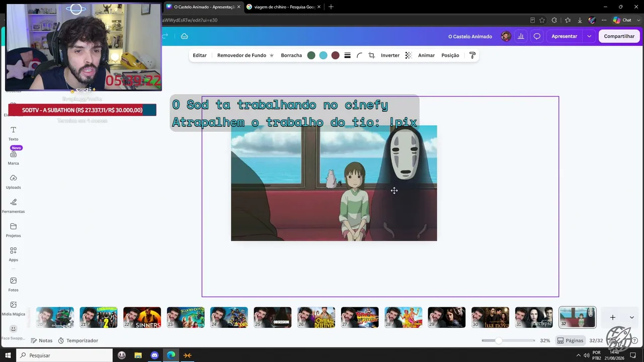
Task: Click the user profile avatar in Canva header
Action: [506, 36]
